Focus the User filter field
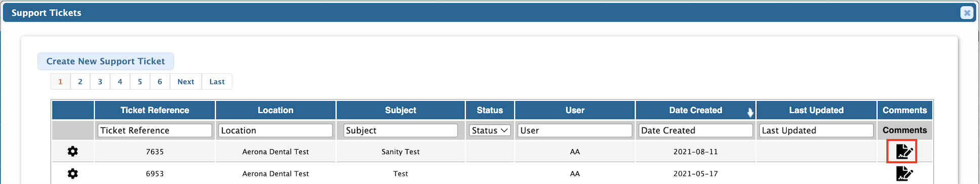 575,130
